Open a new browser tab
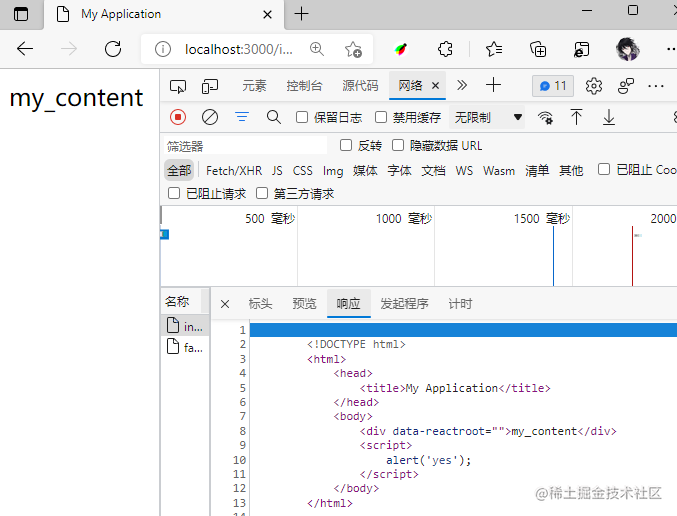This screenshot has height=516, width=677. (301, 14)
